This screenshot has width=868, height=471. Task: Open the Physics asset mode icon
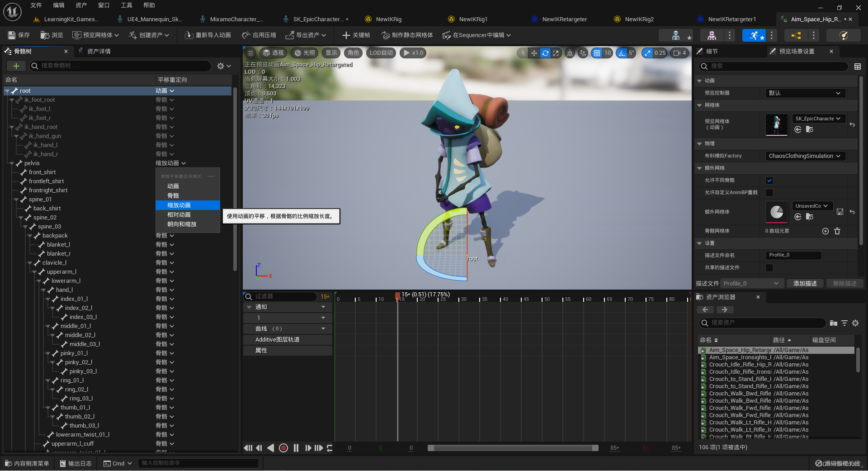pos(843,35)
